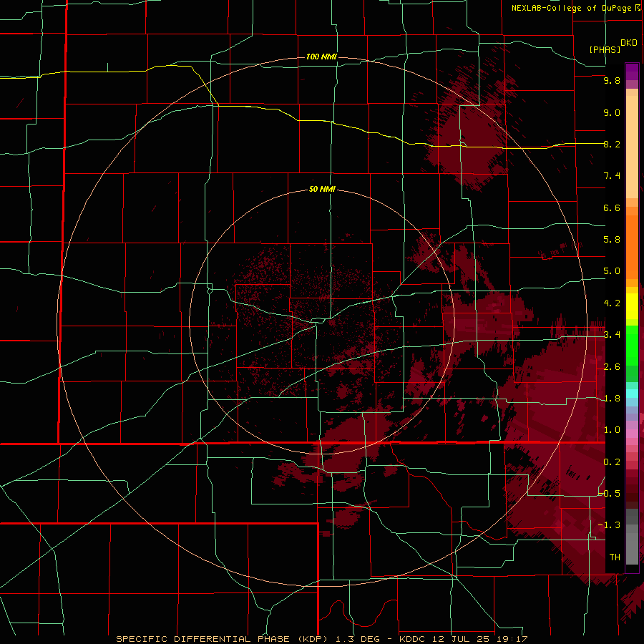Click the 12 JUL 25 19:17 timestamp
Image resolution: width=644 pixels, height=644 pixels.
(x=479, y=639)
